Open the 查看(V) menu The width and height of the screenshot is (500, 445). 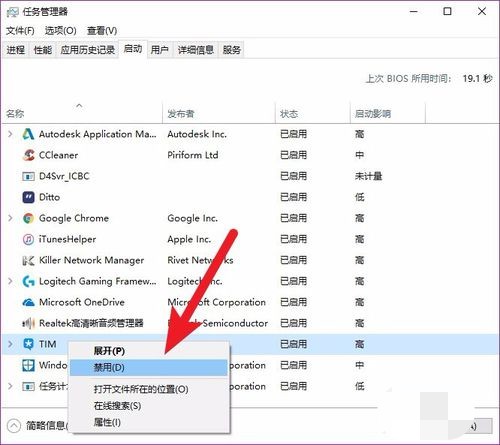click(102, 31)
